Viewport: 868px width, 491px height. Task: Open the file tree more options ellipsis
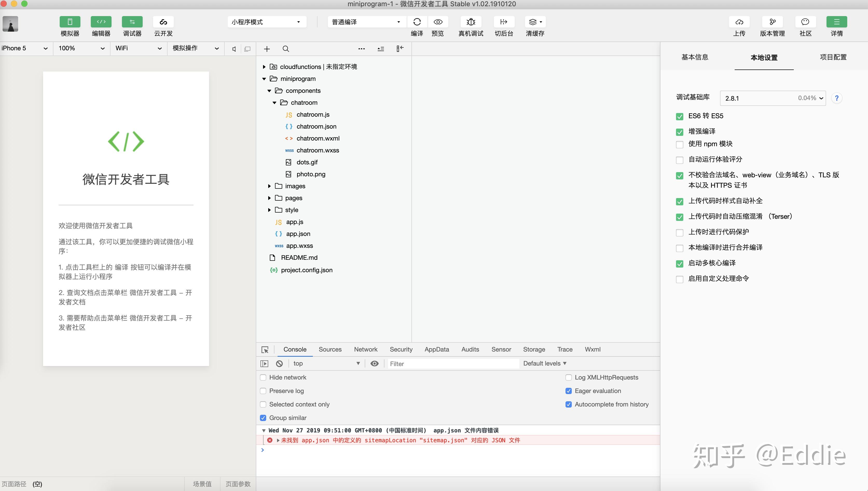pos(362,49)
